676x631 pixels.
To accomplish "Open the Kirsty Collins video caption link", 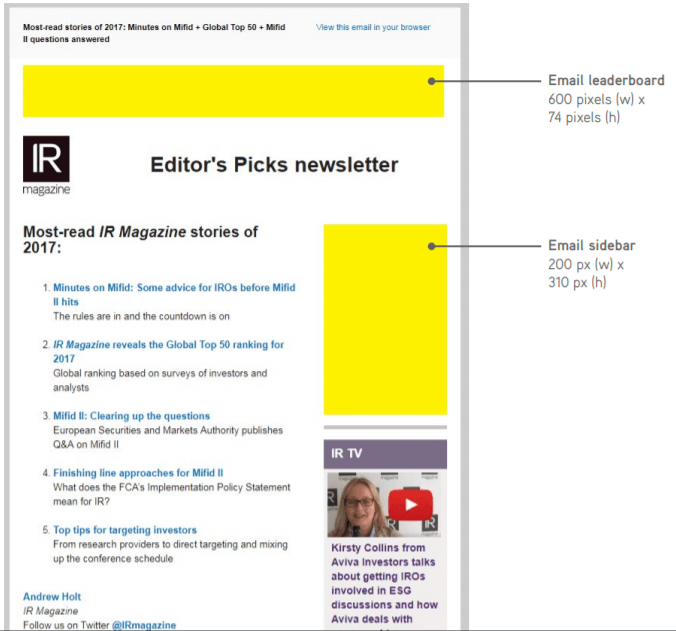I will pyautogui.click(x=384, y=583).
